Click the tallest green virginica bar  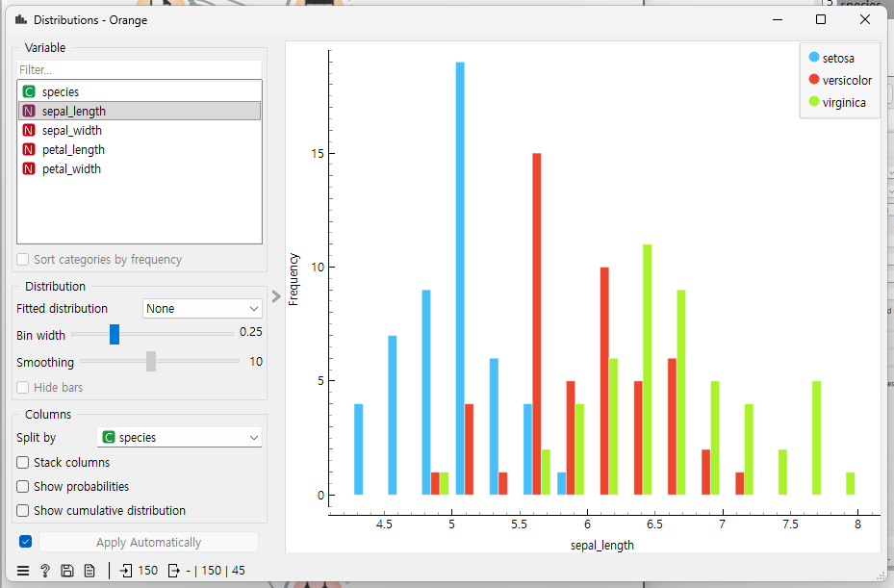[647, 370]
